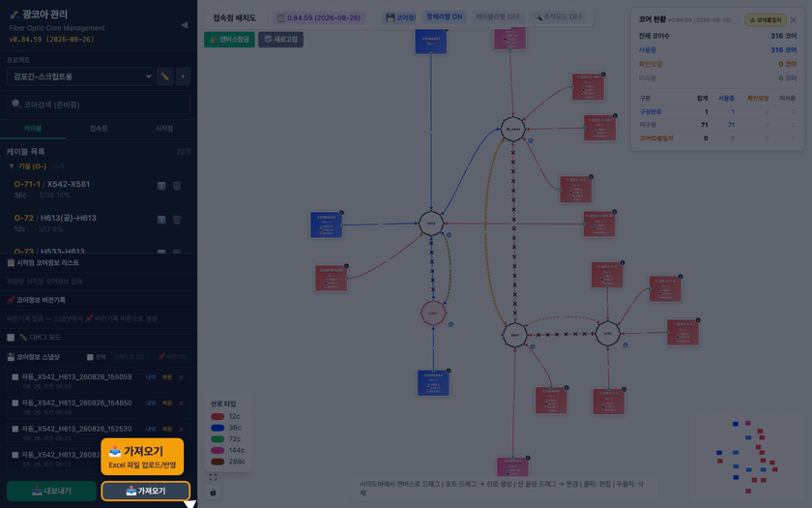Click the 내보내기 export button
This screenshot has height=508, width=812.
click(51, 491)
